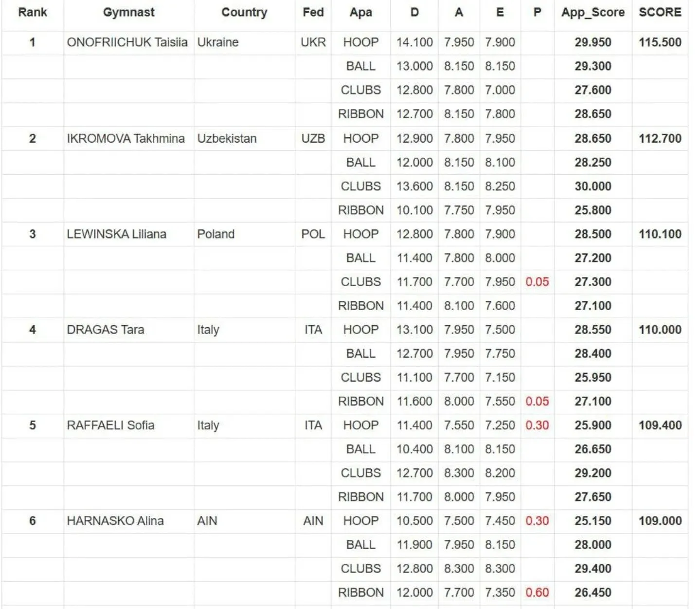This screenshot has width=700, height=609.
Task: Select the Uzbekistan country cell
Action: coord(227,139)
